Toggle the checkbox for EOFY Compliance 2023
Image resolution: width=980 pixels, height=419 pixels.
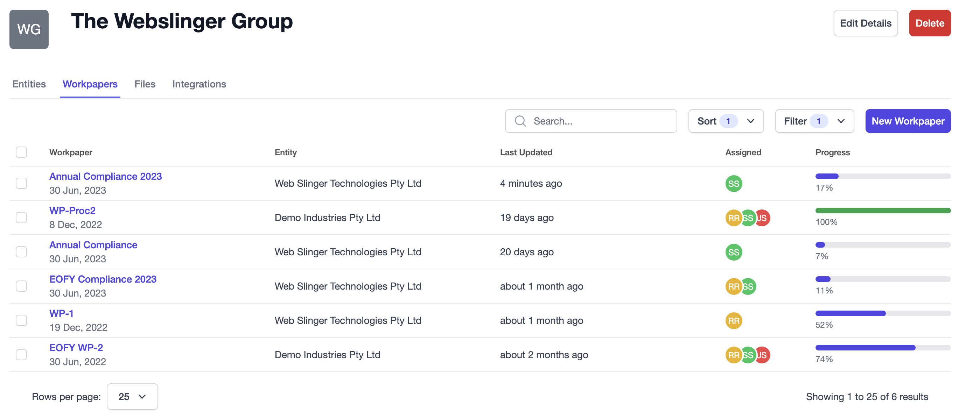[x=21, y=285]
